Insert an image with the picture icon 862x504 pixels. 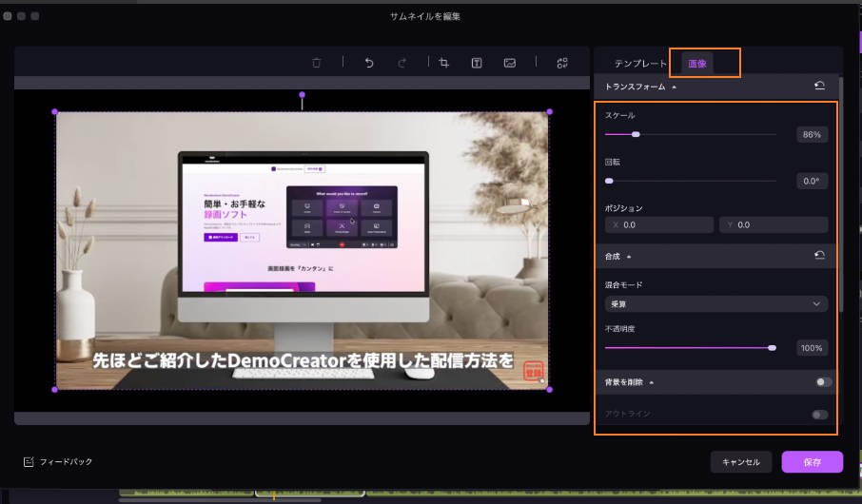(x=510, y=63)
